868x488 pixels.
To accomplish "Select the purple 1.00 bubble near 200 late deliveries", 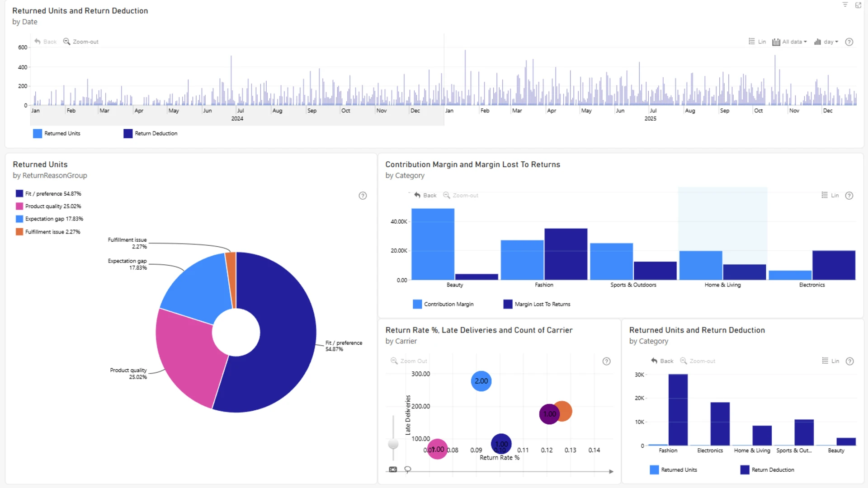I will point(549,414).
